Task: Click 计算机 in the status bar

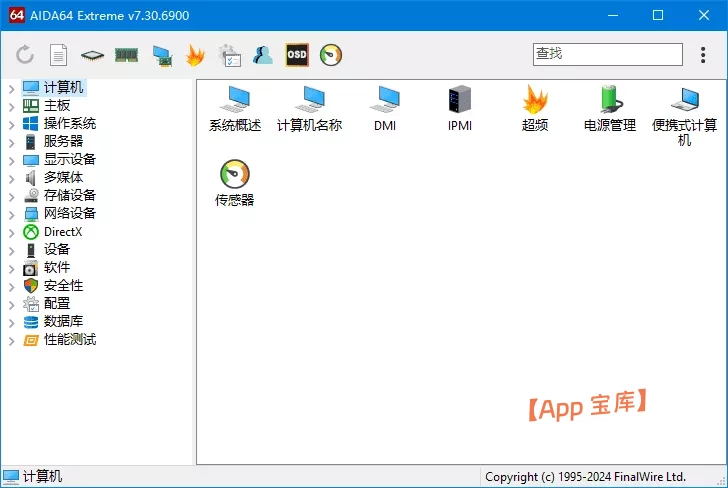Action: coord(32,476)
